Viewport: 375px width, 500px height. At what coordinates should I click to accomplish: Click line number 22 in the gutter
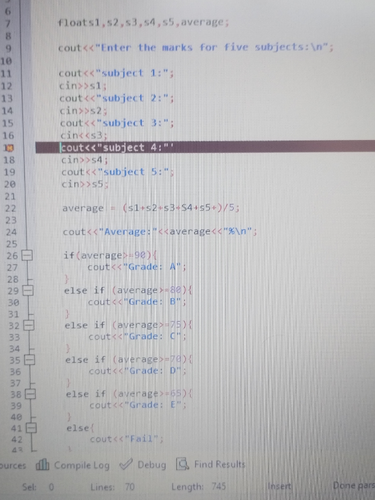pos(10,208)
